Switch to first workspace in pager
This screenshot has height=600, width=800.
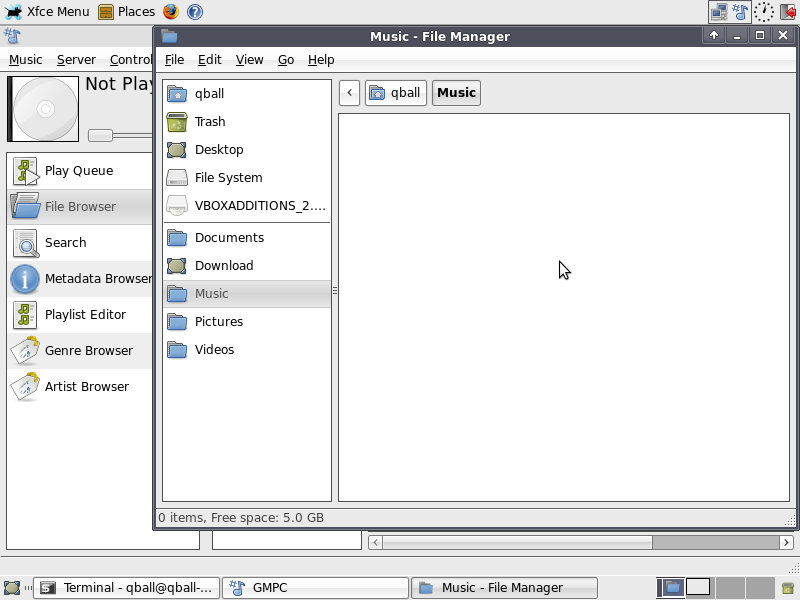[670, 588]
